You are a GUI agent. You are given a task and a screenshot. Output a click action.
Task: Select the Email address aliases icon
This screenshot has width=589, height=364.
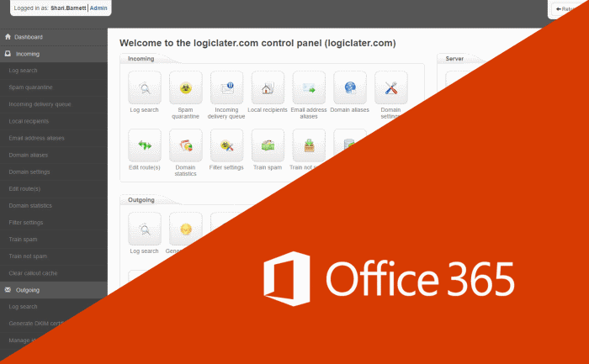click(x=309, y=87)
